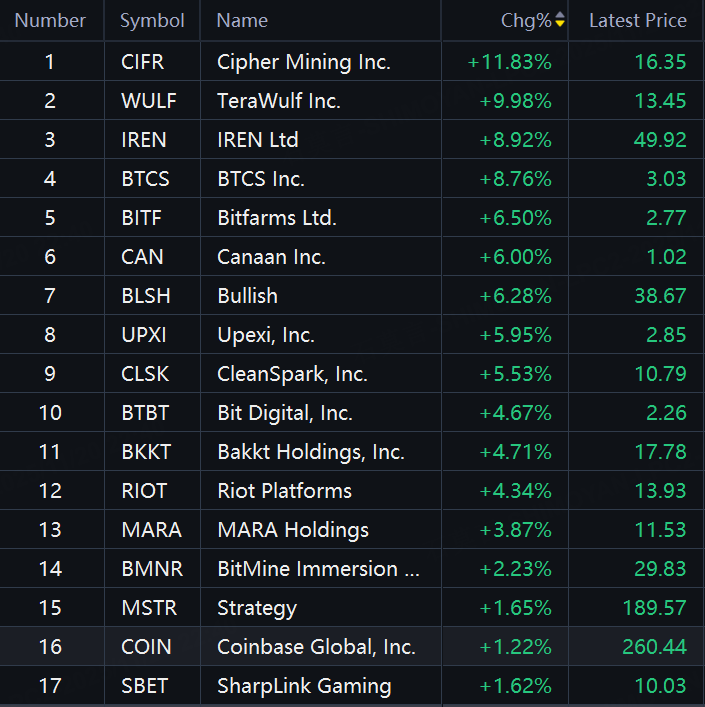The height and width of the screenshot is (707, 705).
Task: Select Bitfarms Ltd. in the list
Action: [x=277, y=218]
